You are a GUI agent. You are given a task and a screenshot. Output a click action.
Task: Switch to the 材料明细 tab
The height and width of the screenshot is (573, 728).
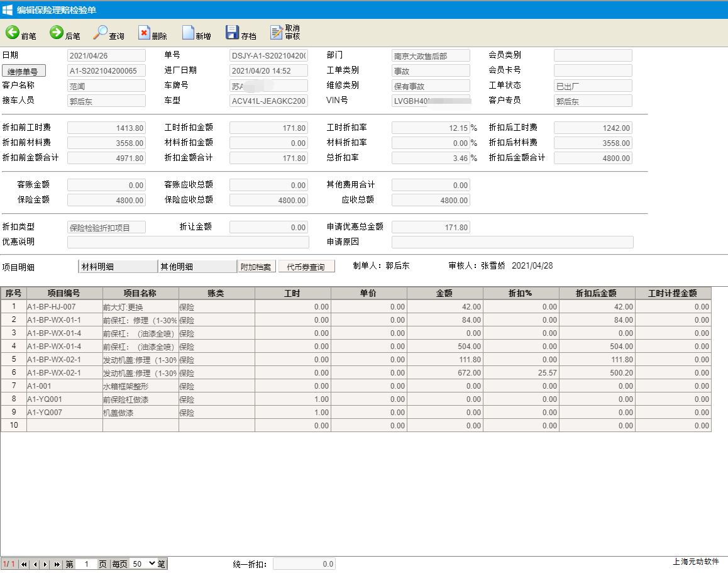tap(118, 267)
